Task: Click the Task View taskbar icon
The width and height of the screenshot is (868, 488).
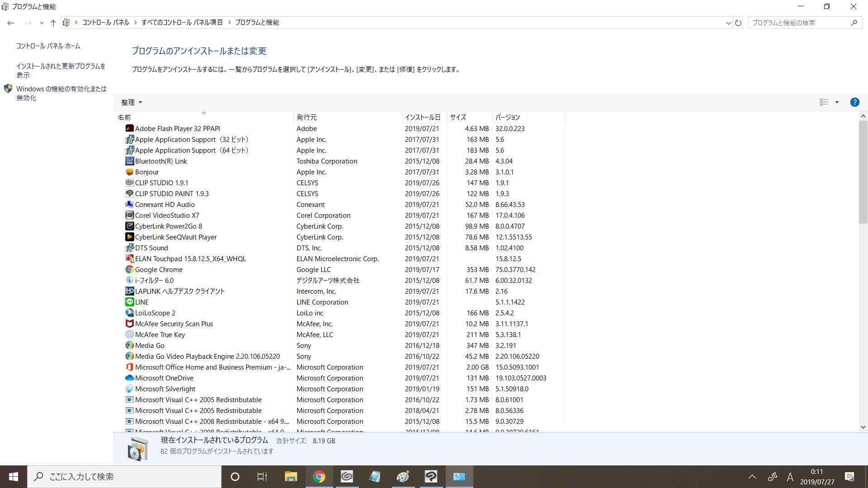Action: (262, 477)
